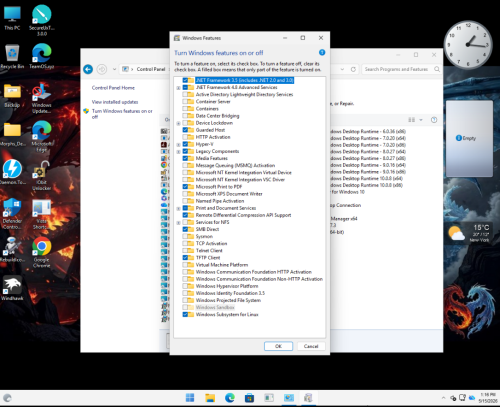Open File Explorer from the taskbar

click(x=210, y=398)
